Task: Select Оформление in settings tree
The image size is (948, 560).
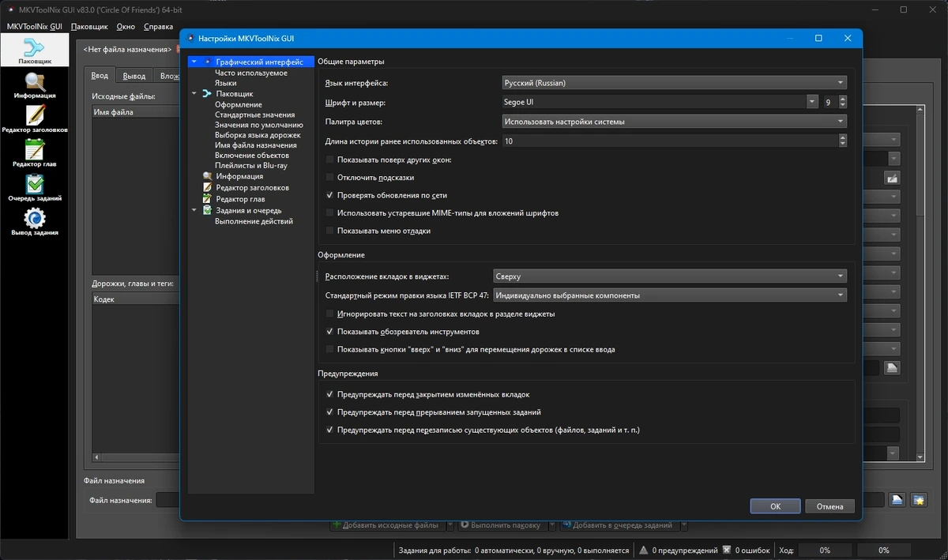Action: (x=239, y=104)
